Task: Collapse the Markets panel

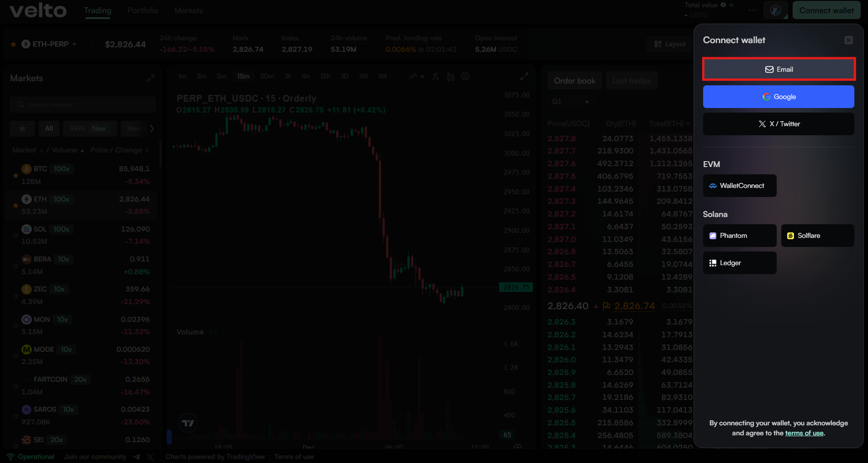Action: coord(151,78)
